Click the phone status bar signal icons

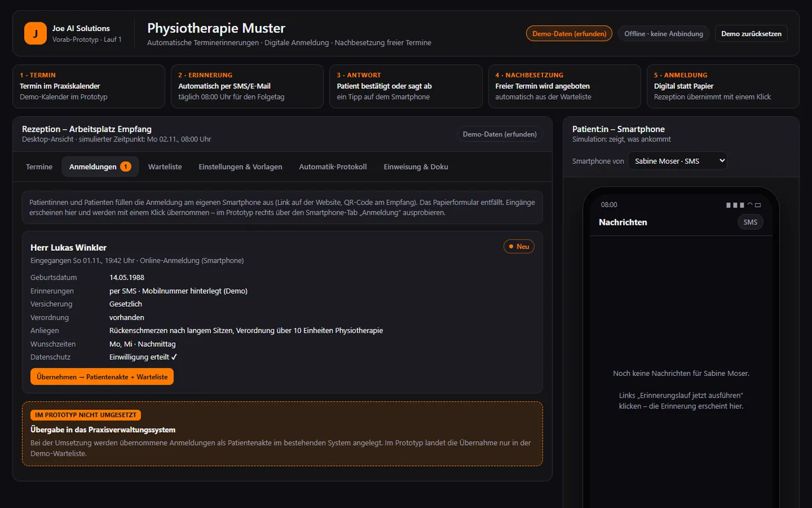coord(743,205)
